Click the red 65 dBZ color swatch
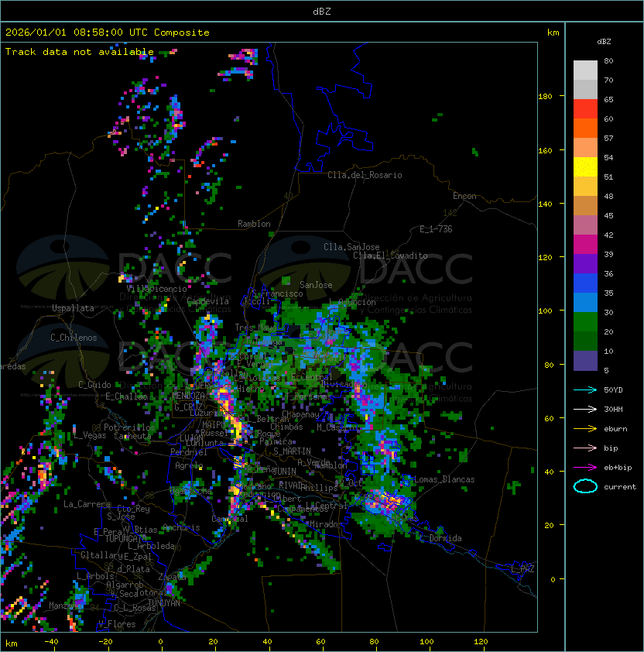The image size is (644, 652). [585, 109]
